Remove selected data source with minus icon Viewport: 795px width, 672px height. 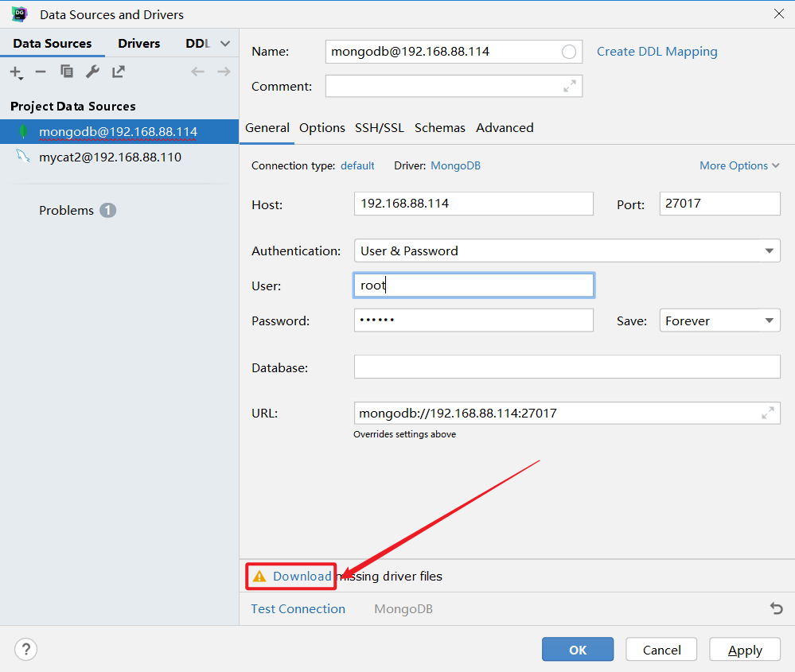pyautogui.click(x=41, y=72)
